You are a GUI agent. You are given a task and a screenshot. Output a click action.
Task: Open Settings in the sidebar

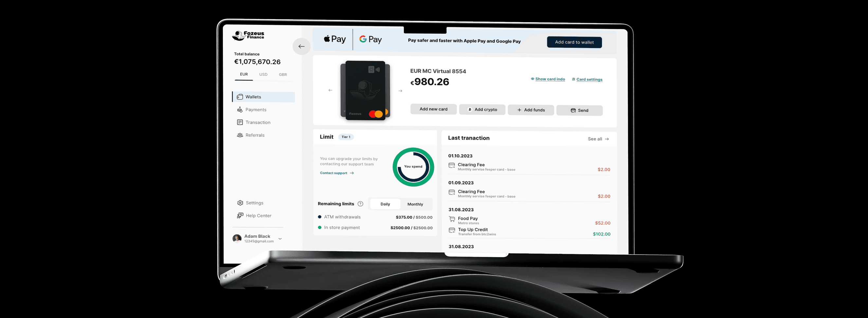click(250, 203)
